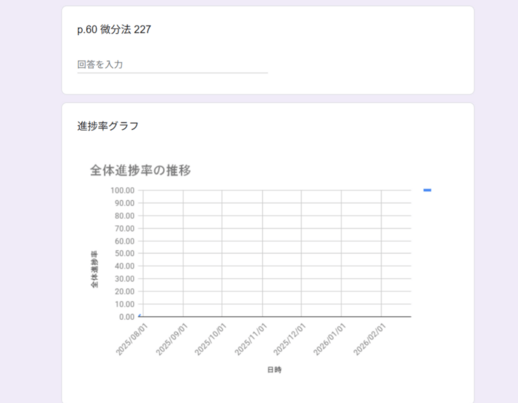This screenshot has width=518, height=403.
Task: Click the 2025/08/01 x-axis date label
Action: (x=132, y=339)
